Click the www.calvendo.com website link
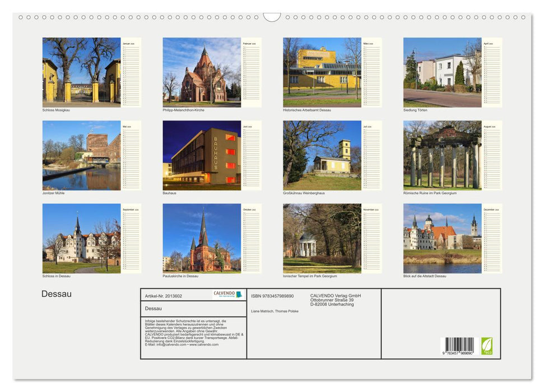The width and height of the screenshot is (544, 392). click(x=203, y=345)
